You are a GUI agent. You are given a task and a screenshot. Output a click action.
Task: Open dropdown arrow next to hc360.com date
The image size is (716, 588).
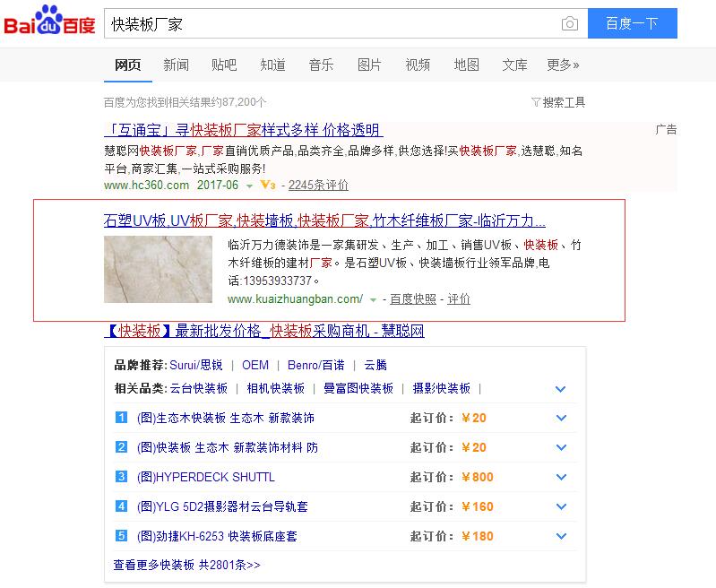tap(249, 186)
